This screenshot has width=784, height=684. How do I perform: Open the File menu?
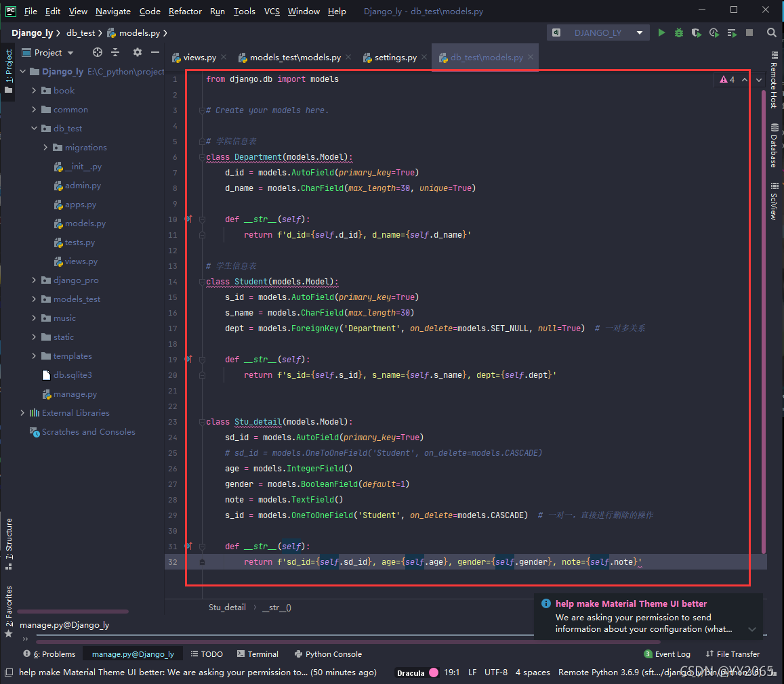click(30, 11)
